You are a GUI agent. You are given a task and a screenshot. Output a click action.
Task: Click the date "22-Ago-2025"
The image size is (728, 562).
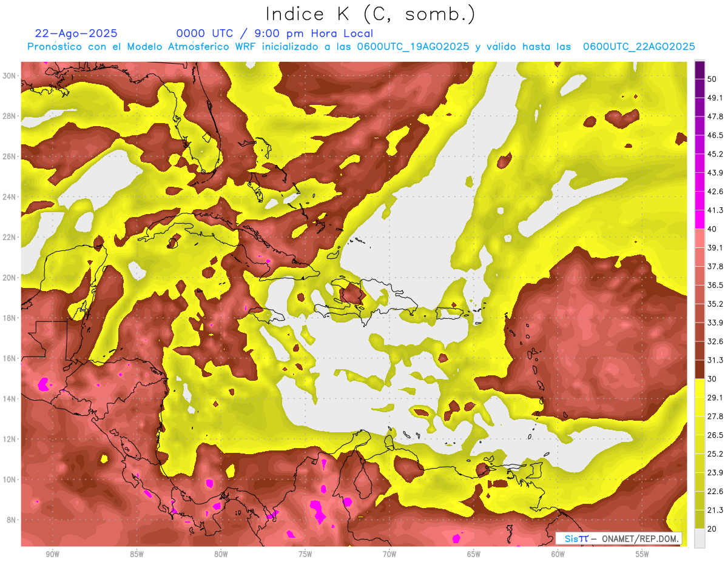click(76, 33)
